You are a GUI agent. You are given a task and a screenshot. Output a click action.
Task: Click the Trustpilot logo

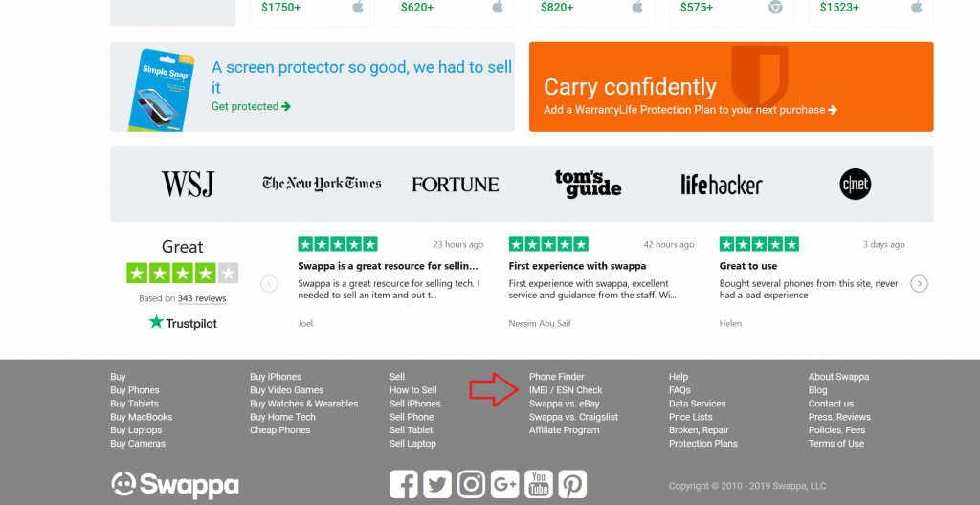pyautogui.click(x=183, y=322)
